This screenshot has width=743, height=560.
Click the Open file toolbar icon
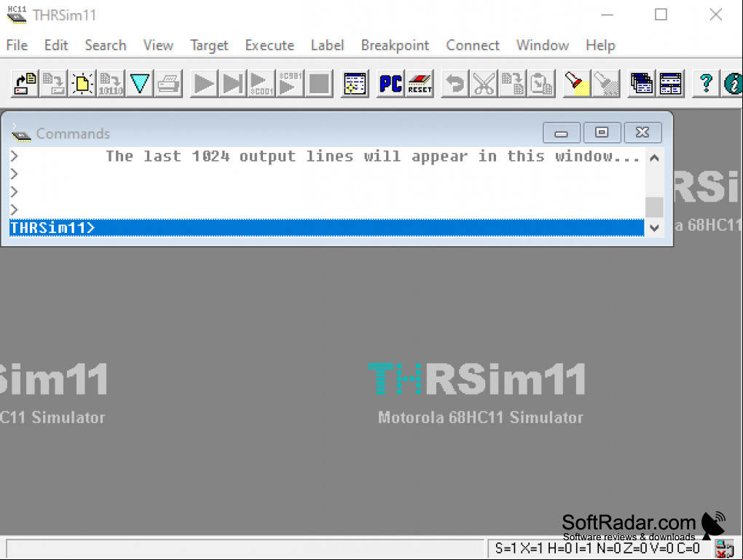(x=25, y=84)
